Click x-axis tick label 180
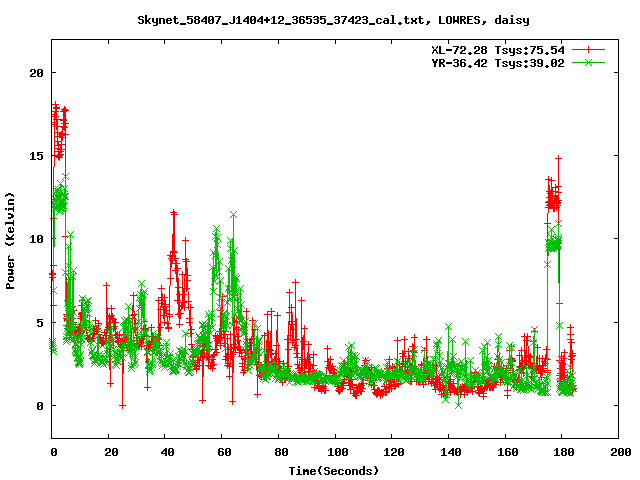This screenshot has height=480, width=640. click(x=564, y=452)
